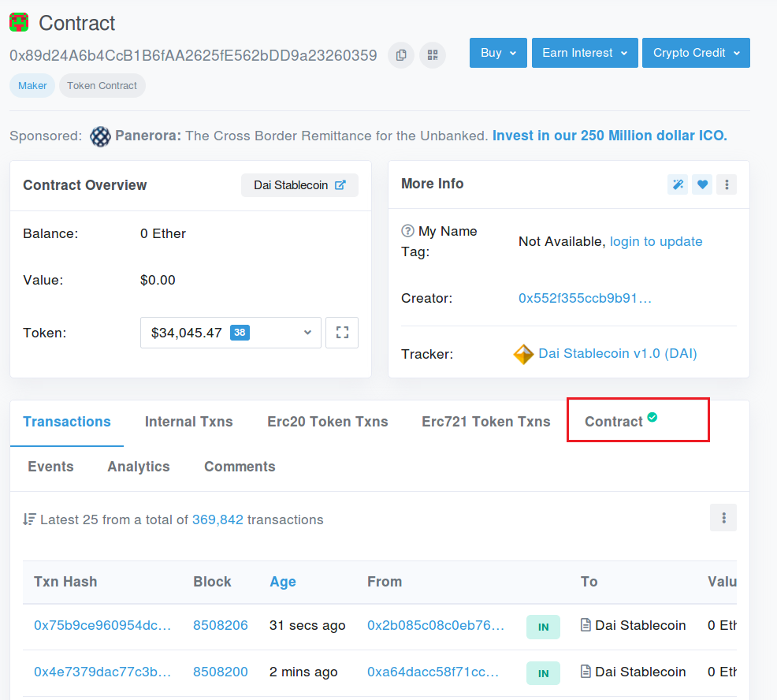Click the IN badge in first transaction row

(543, 627)
